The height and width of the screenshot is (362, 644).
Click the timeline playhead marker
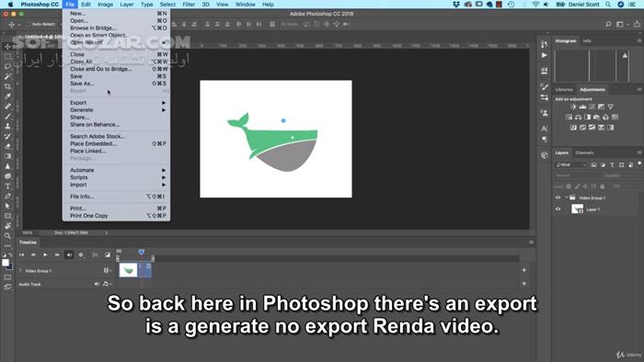click(141, 252)
